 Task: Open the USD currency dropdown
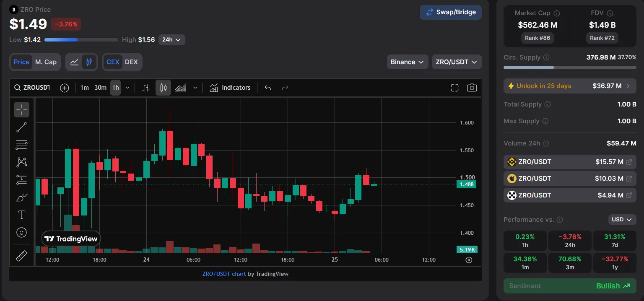[x=622, y=220]
